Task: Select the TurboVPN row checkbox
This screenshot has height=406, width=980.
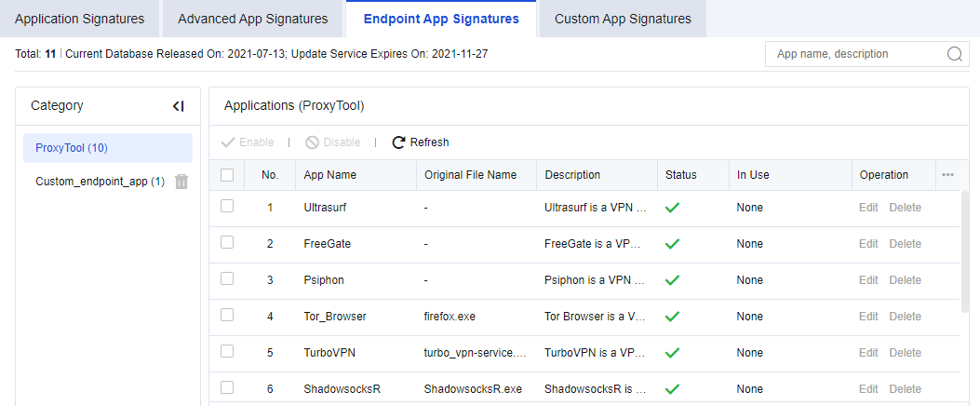Action: click(x=227, y=352)
